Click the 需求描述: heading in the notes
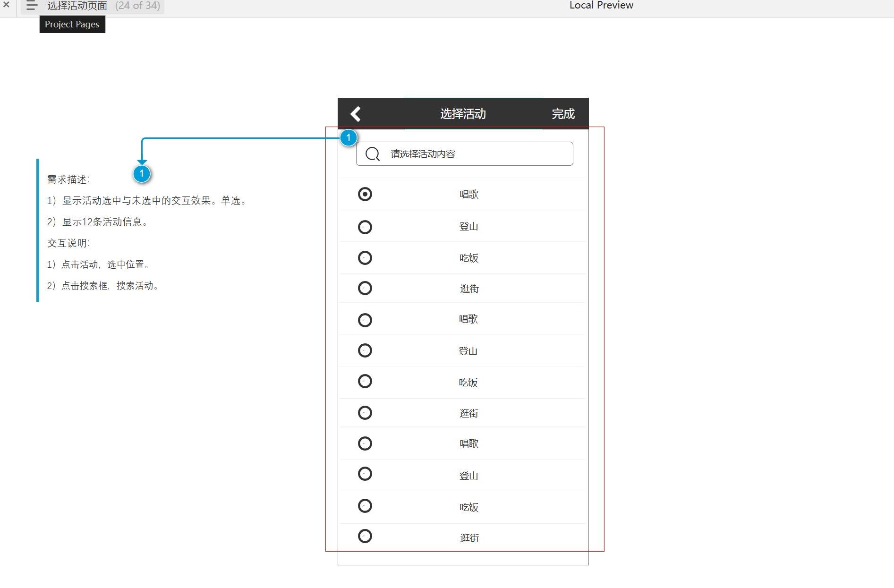Image resolution: width=894 pixels, height=588 pixels. tap(68, 179)
